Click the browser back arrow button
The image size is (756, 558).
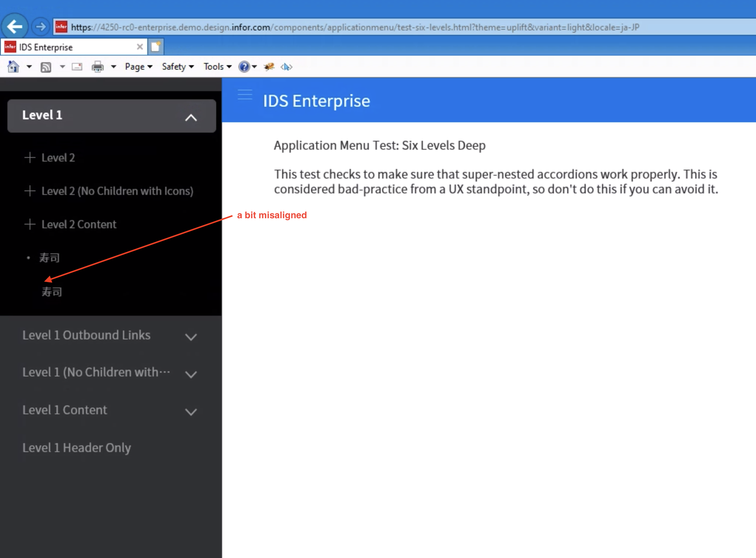point(15,27)
